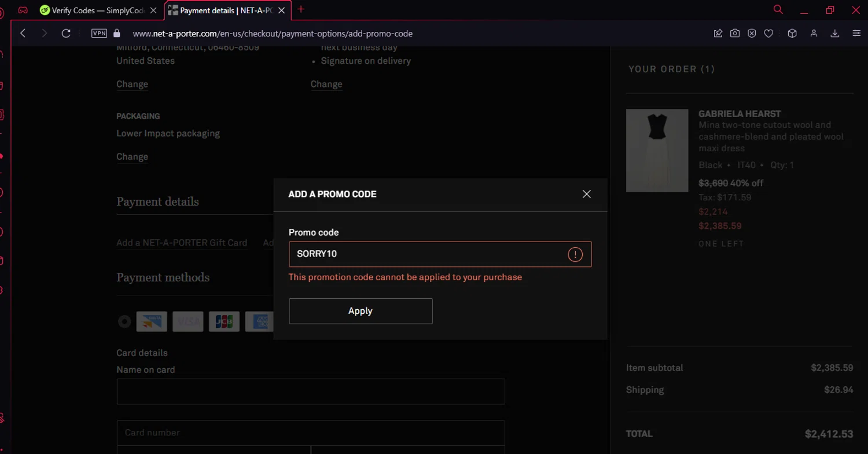The image size is (868, 454).
Task: Go back to the previous page
Action: [x=23, y=34]
